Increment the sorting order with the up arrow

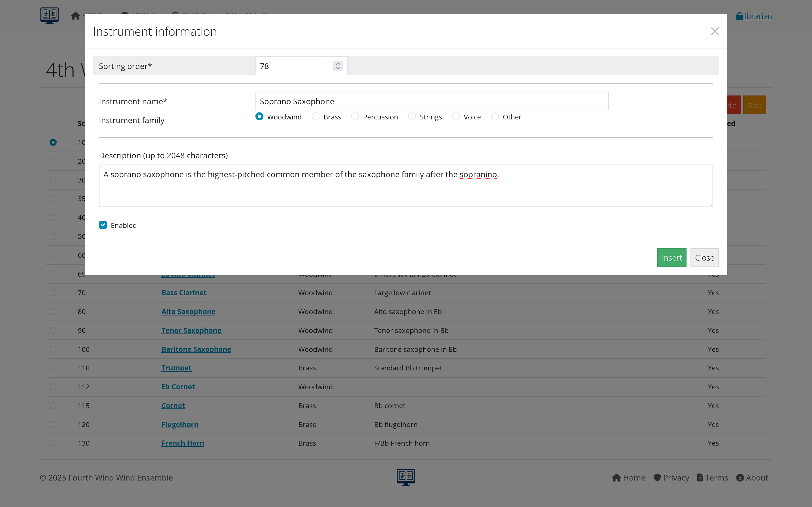pos(338,63)
